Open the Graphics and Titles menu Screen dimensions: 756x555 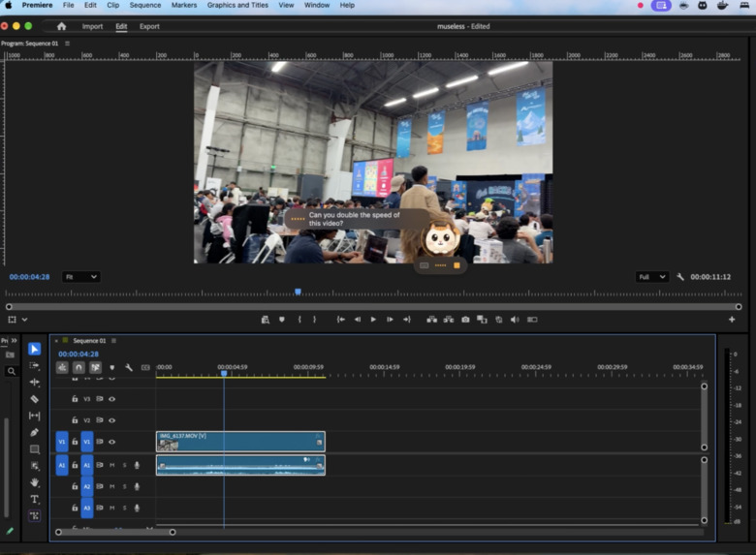[237, 5]
